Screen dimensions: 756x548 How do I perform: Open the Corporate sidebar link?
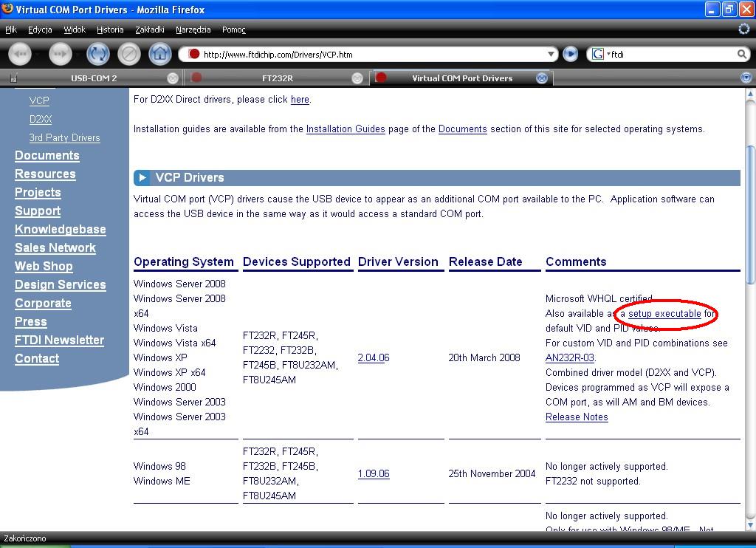(43, 303)
